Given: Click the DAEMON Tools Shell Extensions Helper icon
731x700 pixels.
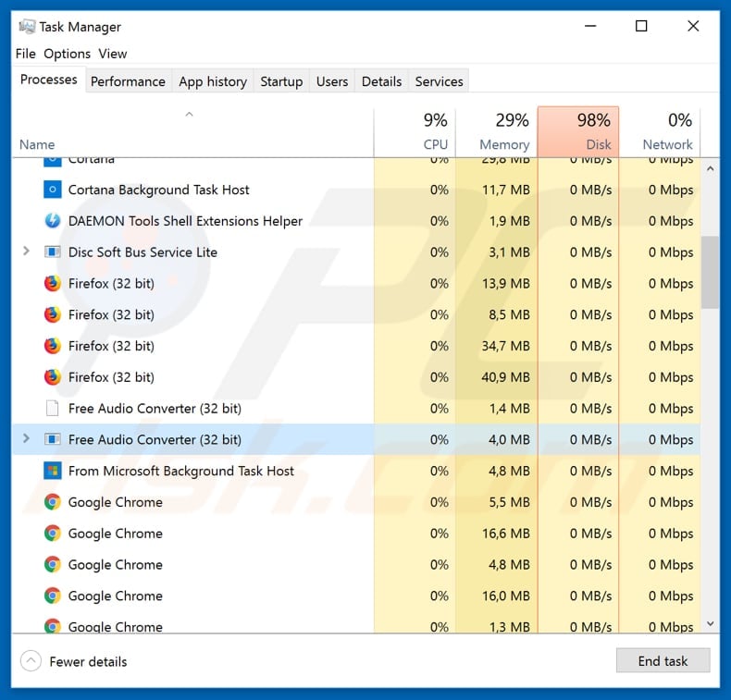Looking at the screenshot, I should [52, 221].
